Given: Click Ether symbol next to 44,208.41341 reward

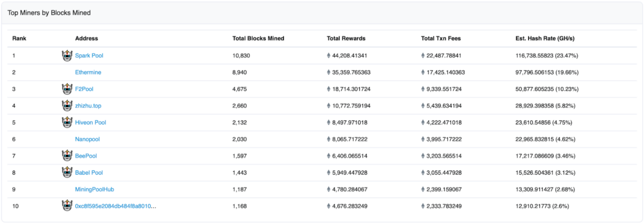Looking at the screenshot, I should [328, 56].
